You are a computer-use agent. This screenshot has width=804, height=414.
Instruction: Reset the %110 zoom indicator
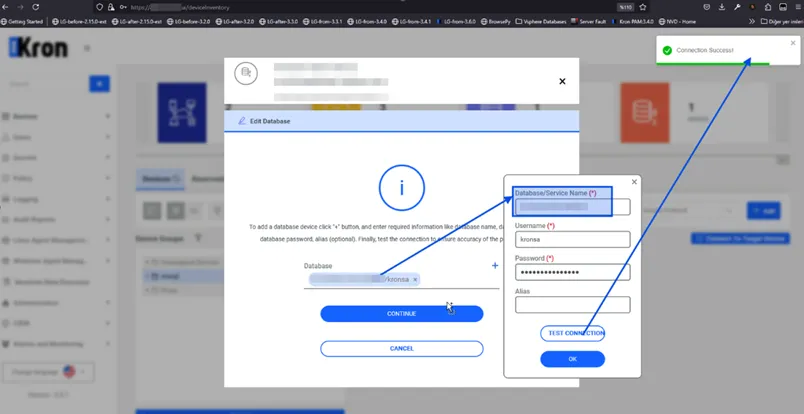[626, 7]
